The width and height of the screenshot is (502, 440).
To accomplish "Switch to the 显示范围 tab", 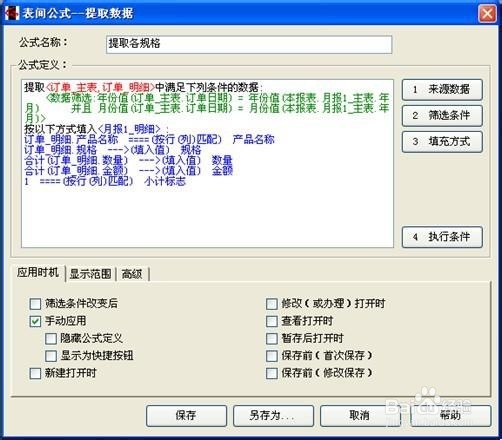I will [x=90, y=274].
